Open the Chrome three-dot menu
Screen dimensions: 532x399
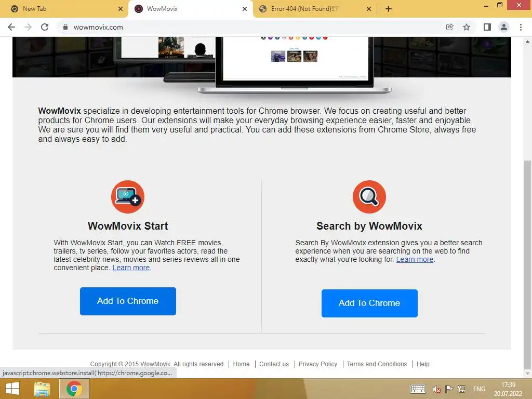521,27
